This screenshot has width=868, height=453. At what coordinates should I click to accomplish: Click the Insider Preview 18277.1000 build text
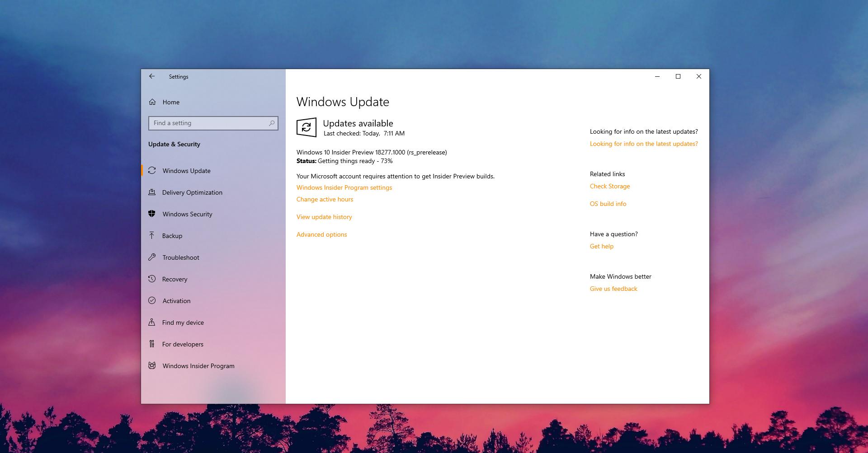click(x=372, y=152)
